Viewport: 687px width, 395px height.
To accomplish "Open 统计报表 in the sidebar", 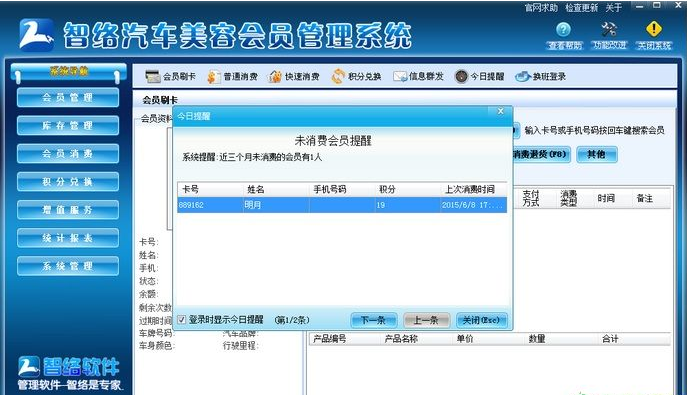I will tap(68, 238).
